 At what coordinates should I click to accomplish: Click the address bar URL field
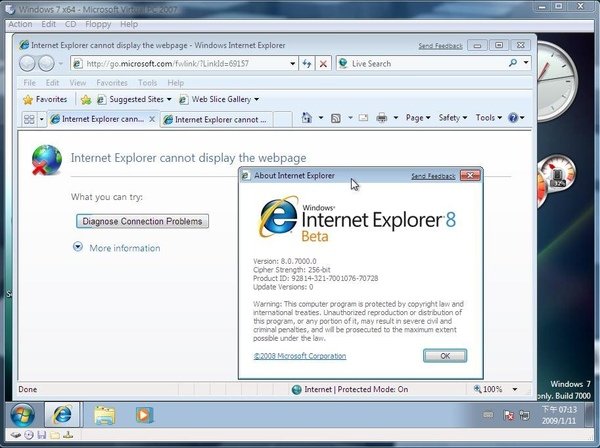(179, 64)
